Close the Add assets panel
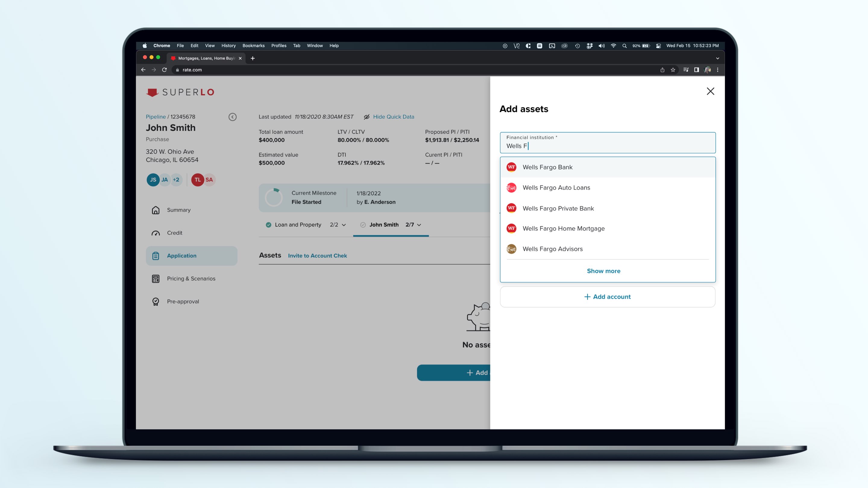 pyautogui.click(x=710, y=91)
